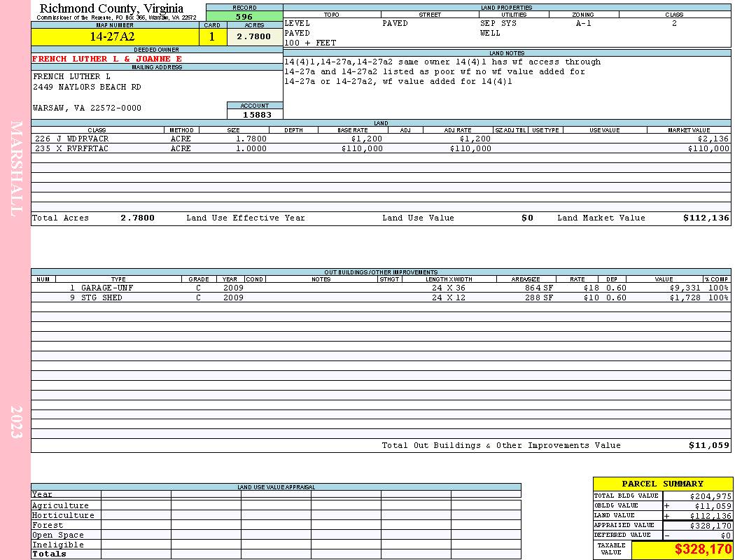Select the red TAXABLE VALUE $328,170

(703, 549)
